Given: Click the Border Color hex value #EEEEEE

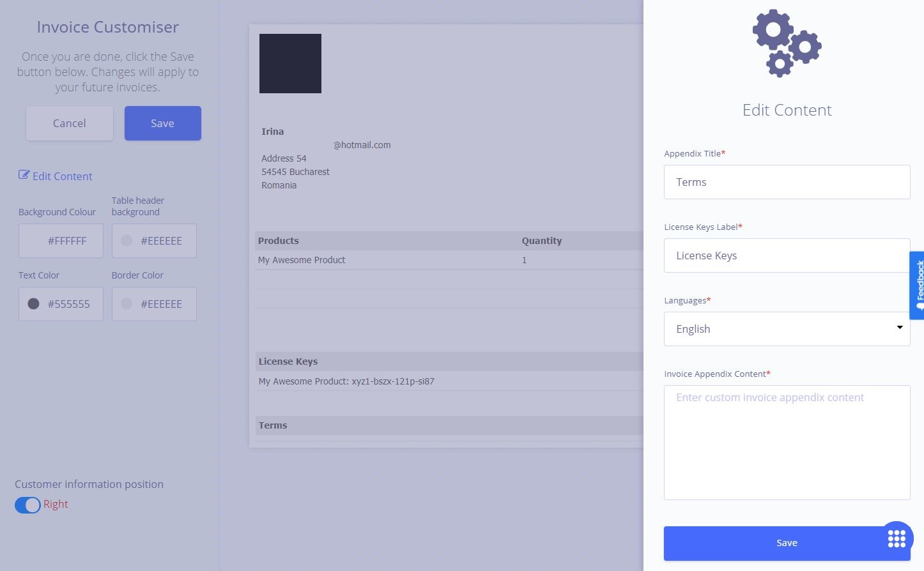Looking at the screenshot, I should tap(162, 304).
